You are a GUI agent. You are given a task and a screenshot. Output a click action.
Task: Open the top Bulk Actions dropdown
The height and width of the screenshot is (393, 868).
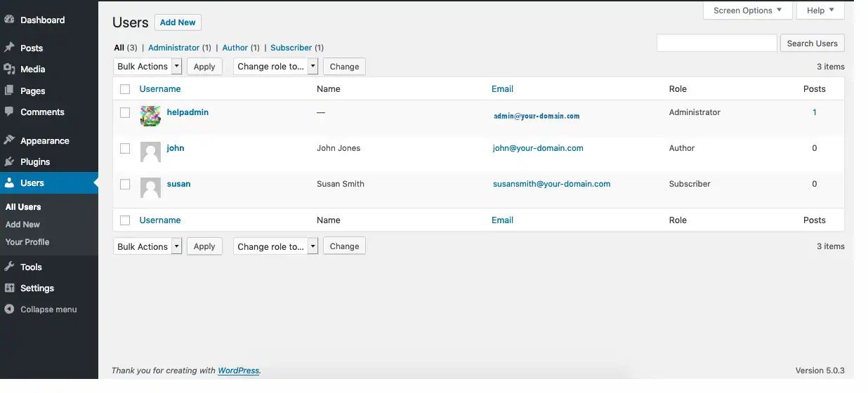pyautogui.click(x=147, y=67)
